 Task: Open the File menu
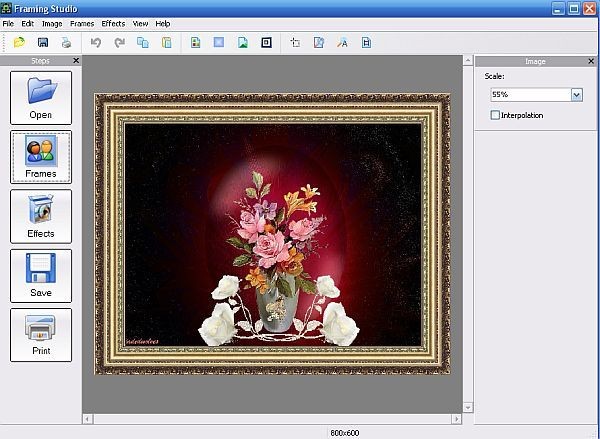tap(8, 24)
